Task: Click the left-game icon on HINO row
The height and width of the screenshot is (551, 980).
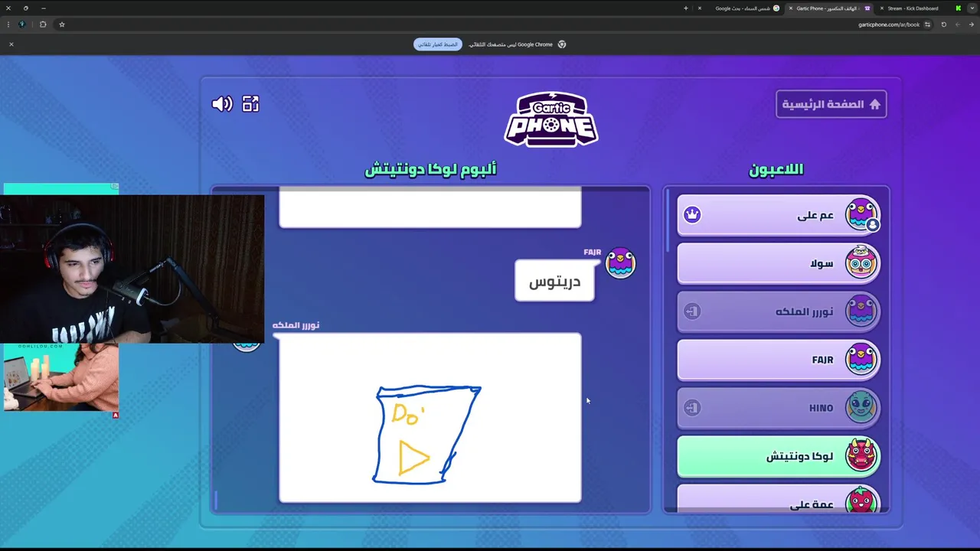Action: click(x=692, y=408)
